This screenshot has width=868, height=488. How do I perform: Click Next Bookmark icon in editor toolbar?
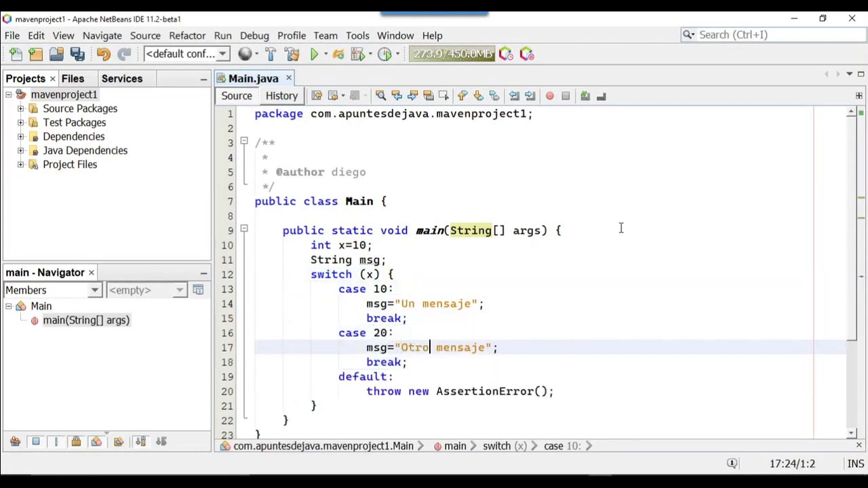coord(478,96)
